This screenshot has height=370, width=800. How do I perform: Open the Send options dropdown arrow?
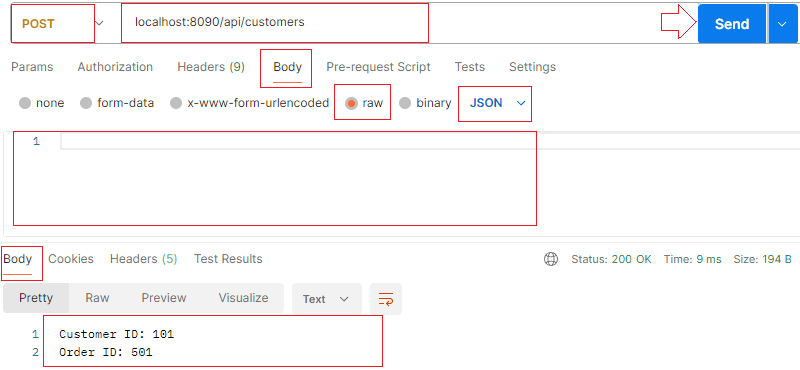click(783, 24)
